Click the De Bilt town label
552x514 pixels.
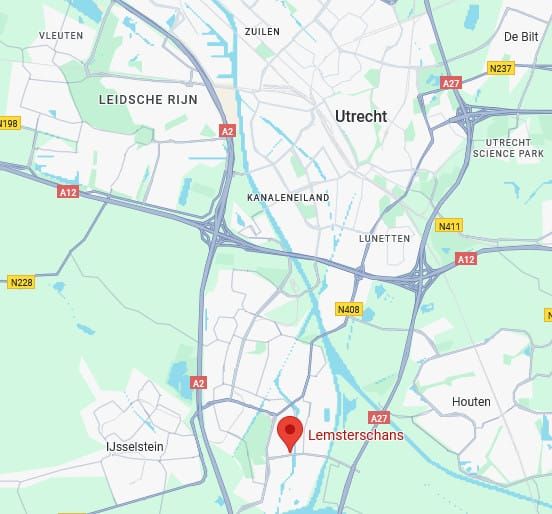click(521, 37)
